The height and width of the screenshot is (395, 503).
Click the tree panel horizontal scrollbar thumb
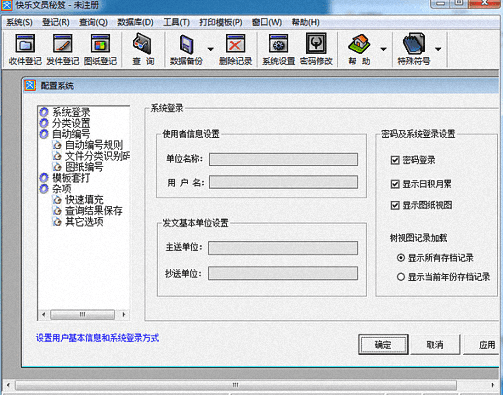point(82,314)
